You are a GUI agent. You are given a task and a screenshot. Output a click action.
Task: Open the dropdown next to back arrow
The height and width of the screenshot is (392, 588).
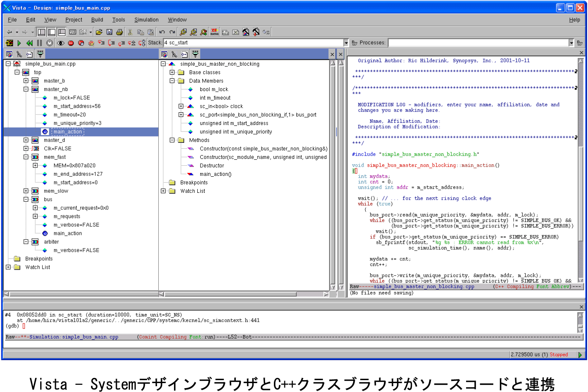coord(17,32)
